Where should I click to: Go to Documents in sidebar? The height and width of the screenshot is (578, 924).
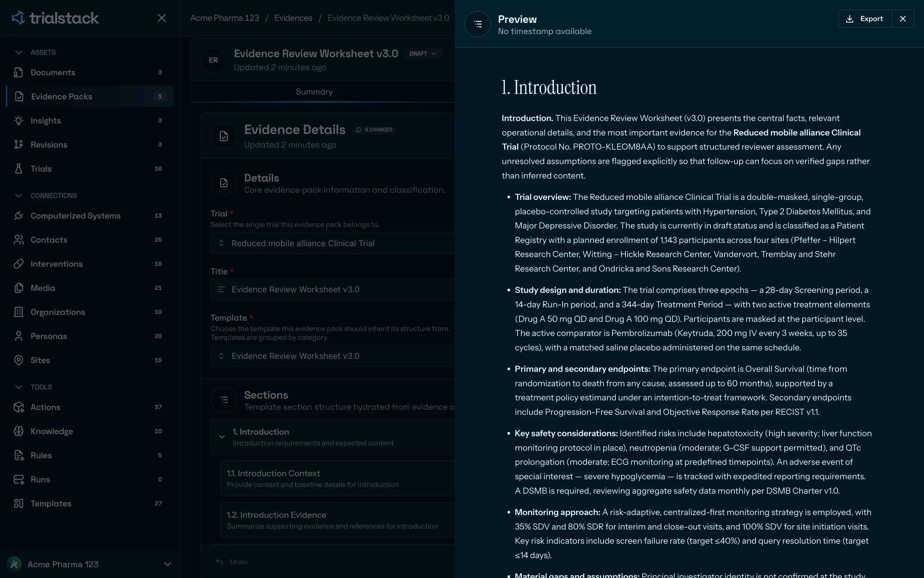[53, 72]
